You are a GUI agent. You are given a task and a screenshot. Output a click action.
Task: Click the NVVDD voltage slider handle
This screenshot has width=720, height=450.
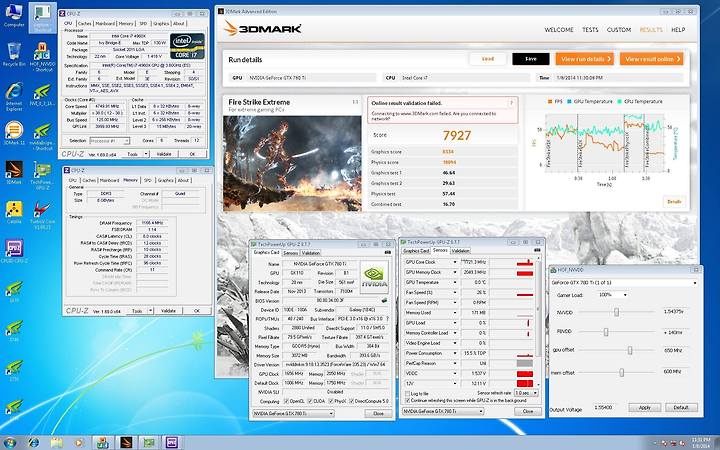[616, 312]
